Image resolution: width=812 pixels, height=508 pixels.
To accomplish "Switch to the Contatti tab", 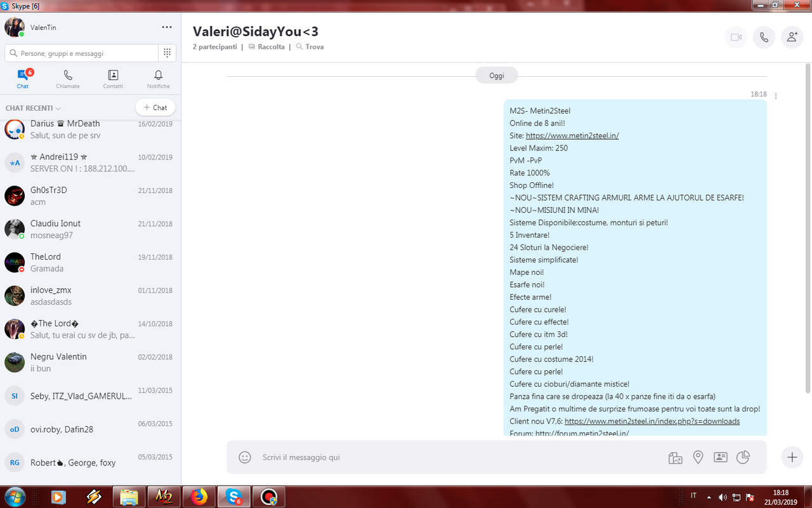I will 113,79.
